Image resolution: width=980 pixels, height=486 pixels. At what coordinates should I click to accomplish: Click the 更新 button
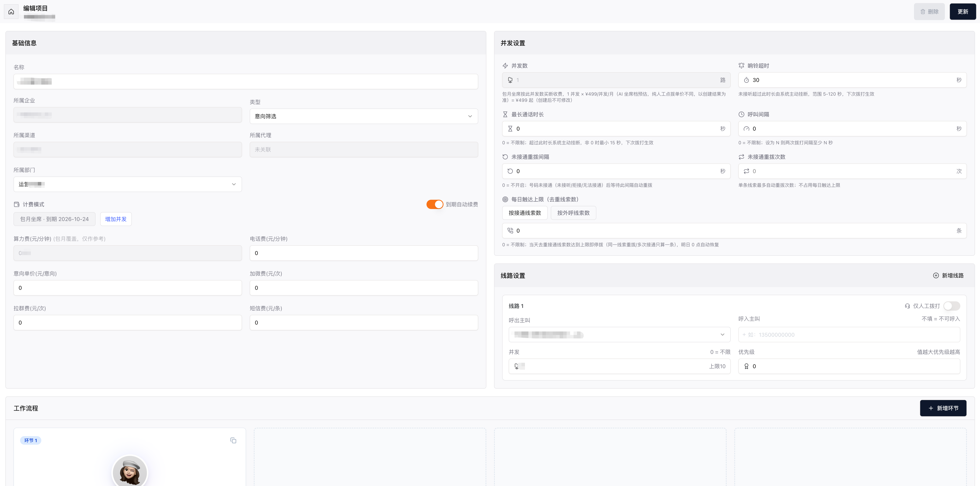pos(963,12)
